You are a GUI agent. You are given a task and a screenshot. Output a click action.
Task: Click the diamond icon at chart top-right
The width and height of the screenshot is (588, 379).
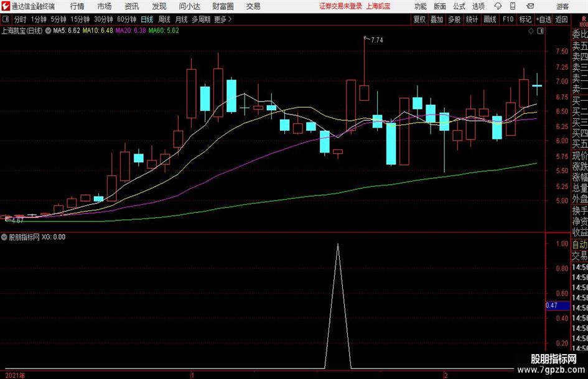(531, 30)
